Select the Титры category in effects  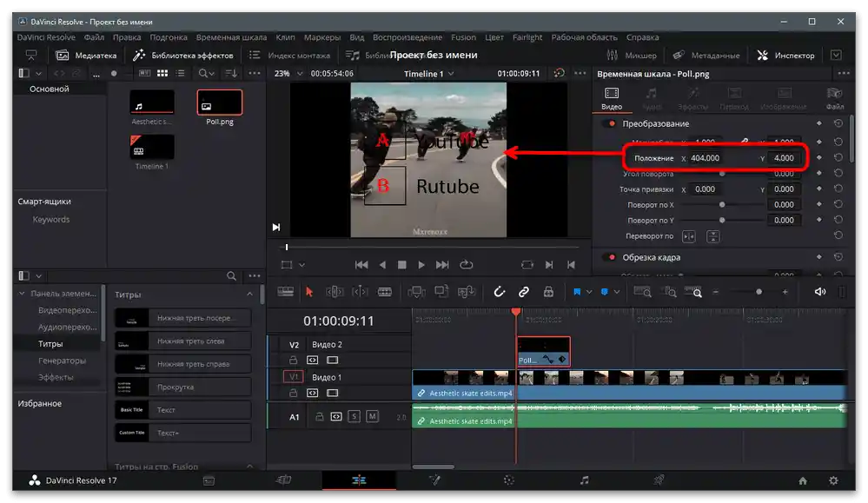point(50,344)
